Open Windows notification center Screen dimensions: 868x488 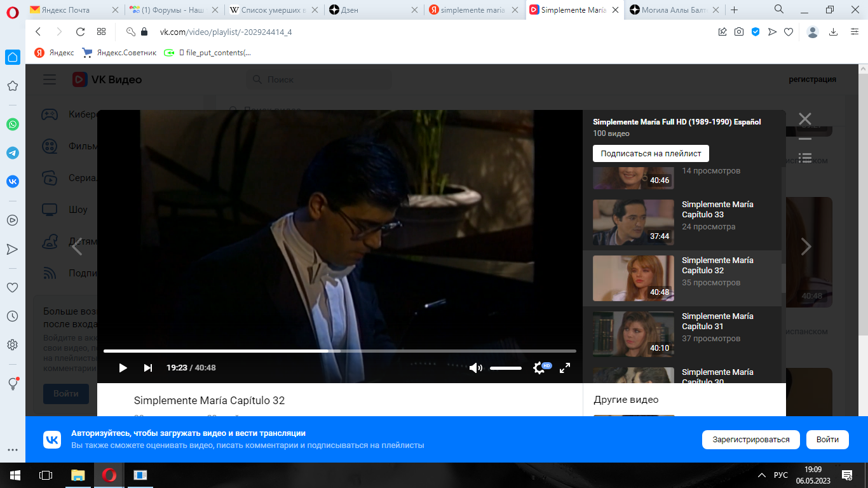click(x=847, y=475)
